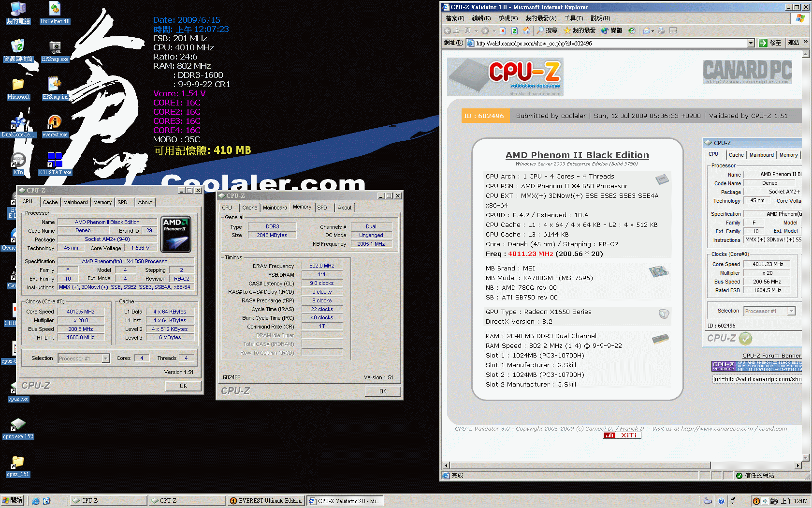The image size is (812, 508).
Task: Click OK in the left CPU-Z window
Action: tap(183, 386)
